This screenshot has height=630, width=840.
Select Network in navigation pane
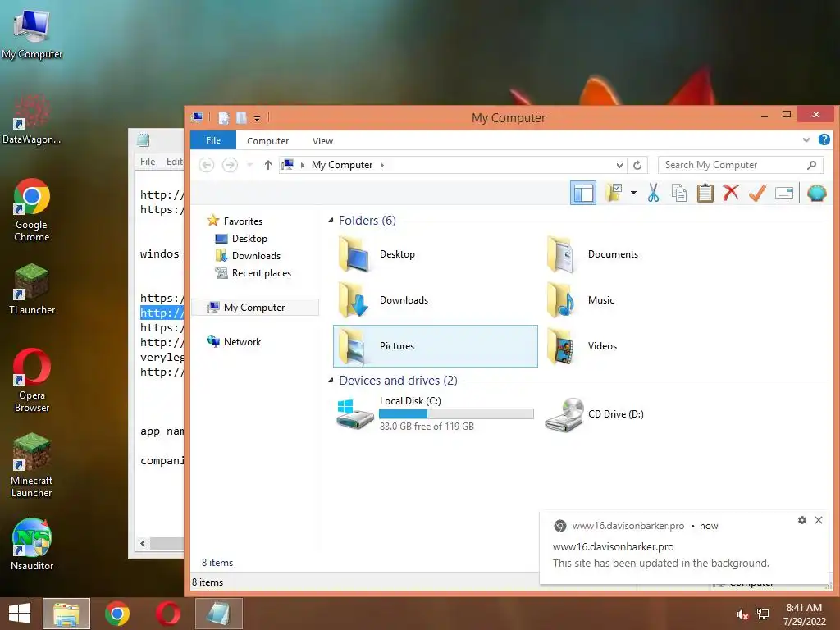234,341
